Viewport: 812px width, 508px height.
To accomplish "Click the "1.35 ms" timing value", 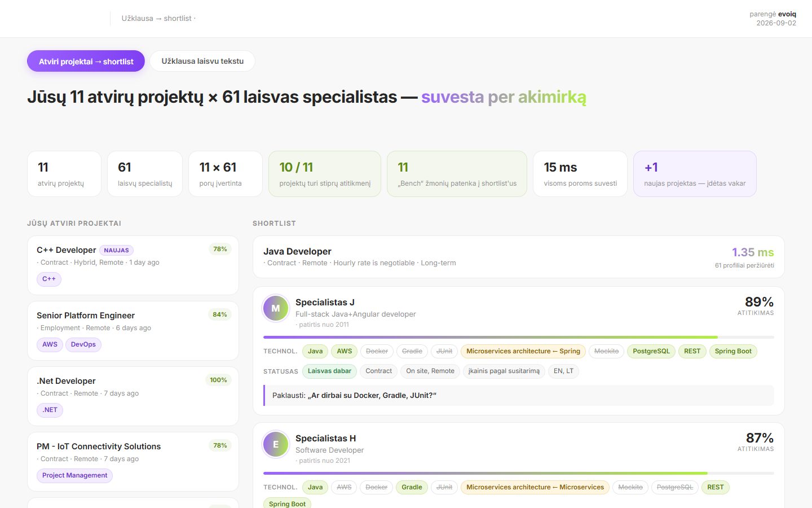I will click(x=753, y=252).
